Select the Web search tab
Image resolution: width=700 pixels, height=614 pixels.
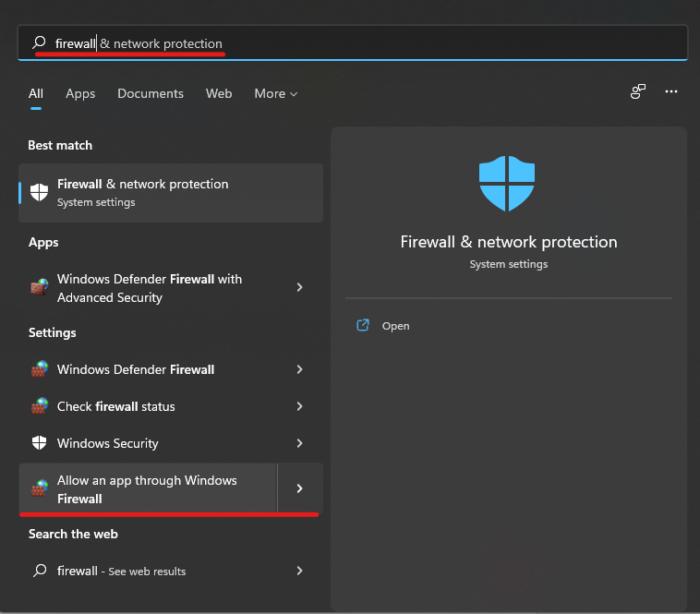click(219, 93)
